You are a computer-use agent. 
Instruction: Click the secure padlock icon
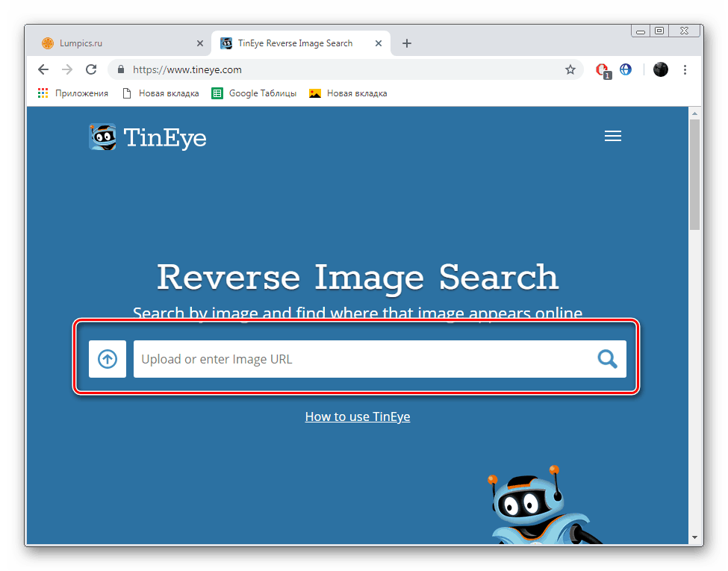(121, 69)
